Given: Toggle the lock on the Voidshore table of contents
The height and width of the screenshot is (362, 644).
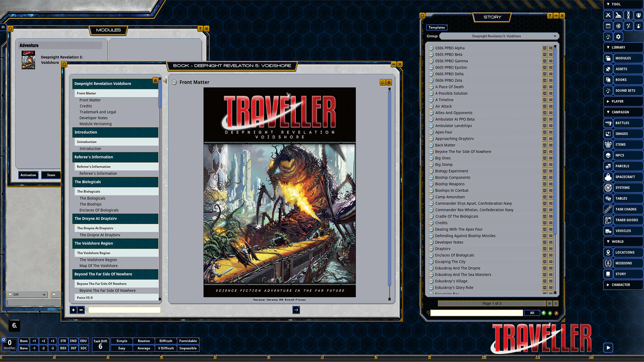Looking at the screenshot, I should (155, 80).
